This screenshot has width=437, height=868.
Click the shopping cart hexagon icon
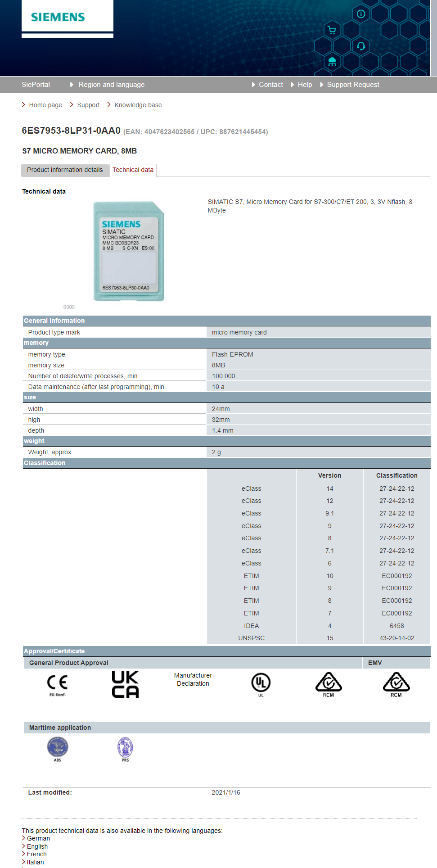click(332, 30)
